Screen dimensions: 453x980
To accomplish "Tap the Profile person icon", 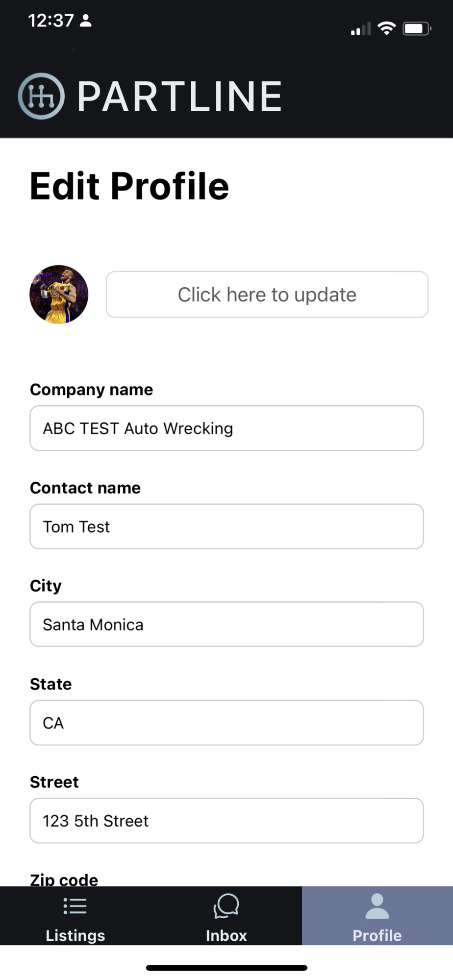I will pos(377,906).
